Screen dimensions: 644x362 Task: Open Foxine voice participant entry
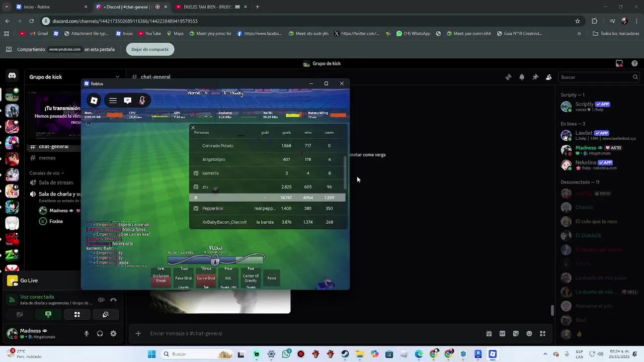tap(55, 221)
